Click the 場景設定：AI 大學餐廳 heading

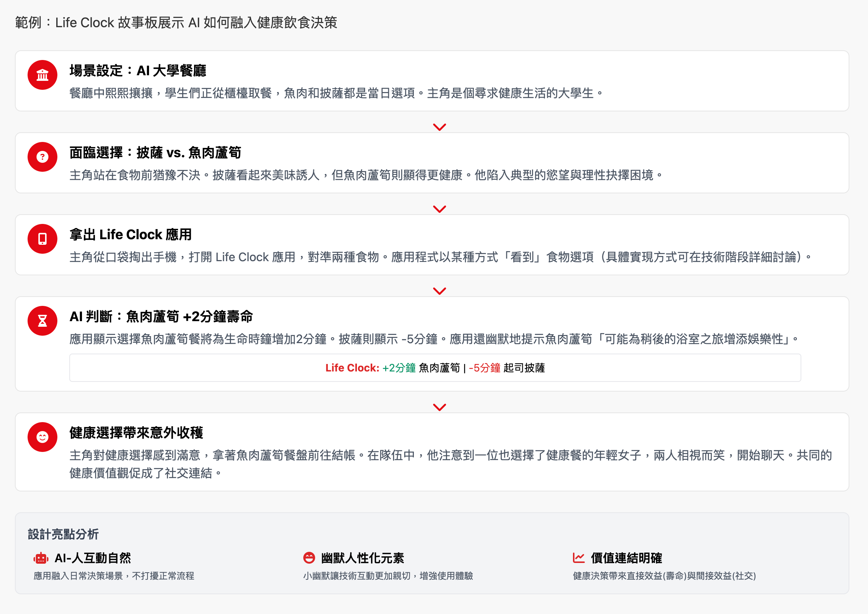pyautogui.click(x=137, y=71)
